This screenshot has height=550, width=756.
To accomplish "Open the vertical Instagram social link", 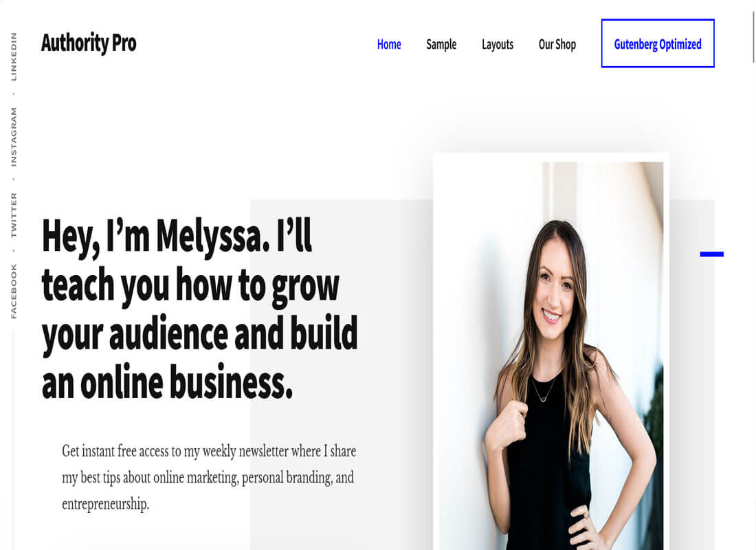I will [14, 137].
